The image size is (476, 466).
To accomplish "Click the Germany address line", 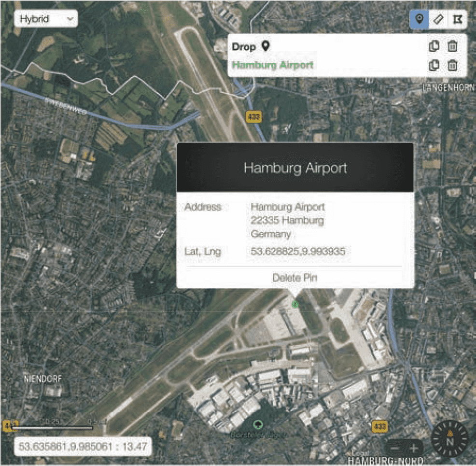I will click(271, 234).
